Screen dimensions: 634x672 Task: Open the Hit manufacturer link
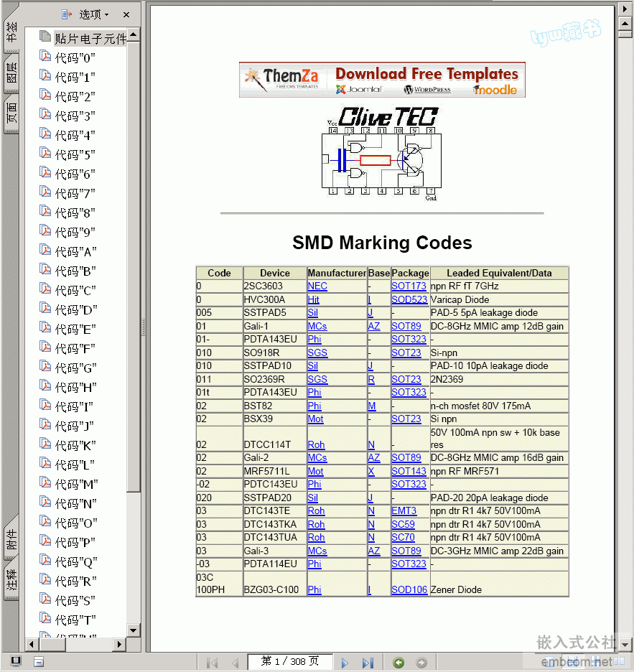[313, 299]
